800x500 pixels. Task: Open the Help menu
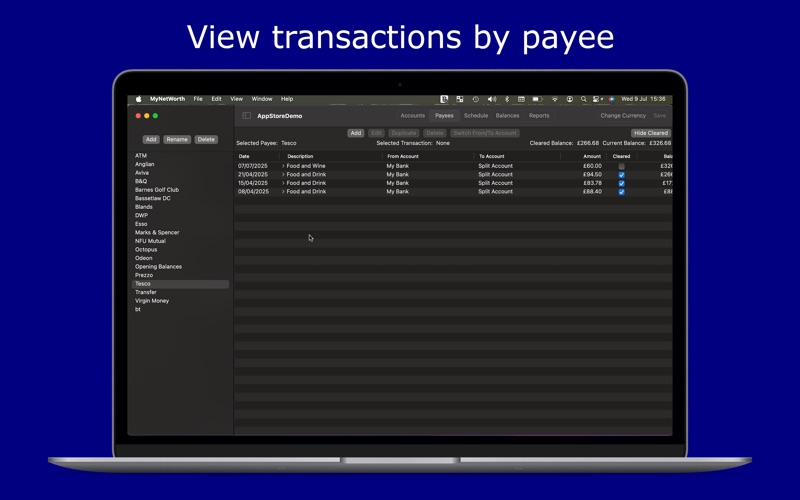coord(287,99)
